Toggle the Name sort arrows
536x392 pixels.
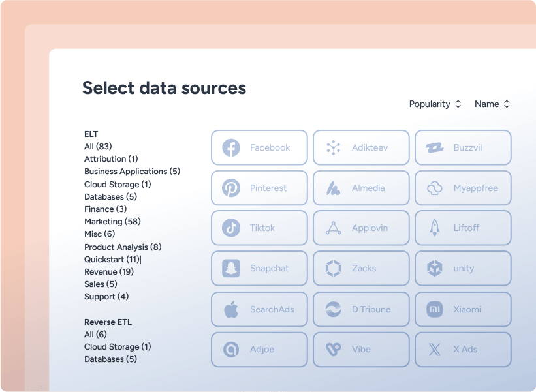pyautogui.click(x=507, y=104)
